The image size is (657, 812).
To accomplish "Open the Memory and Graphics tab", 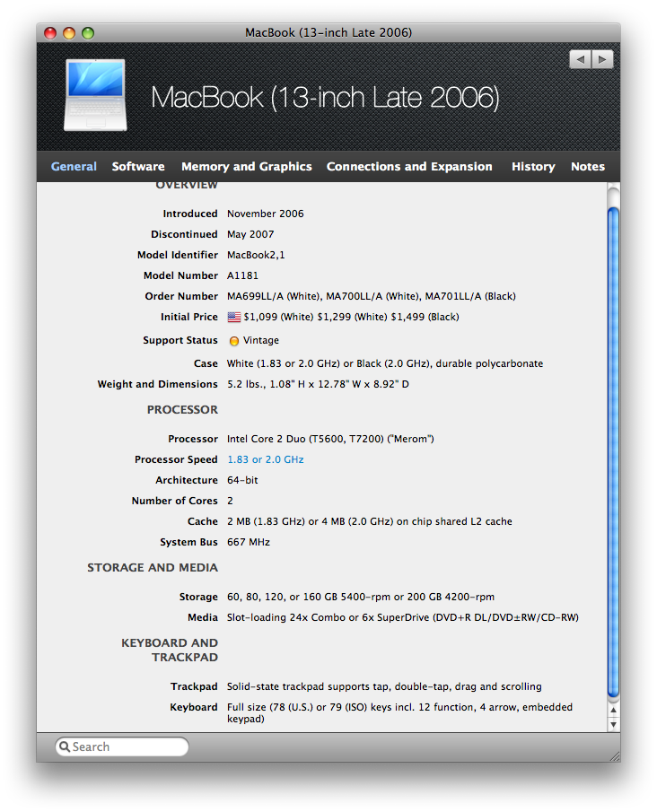I will point(247,167).
